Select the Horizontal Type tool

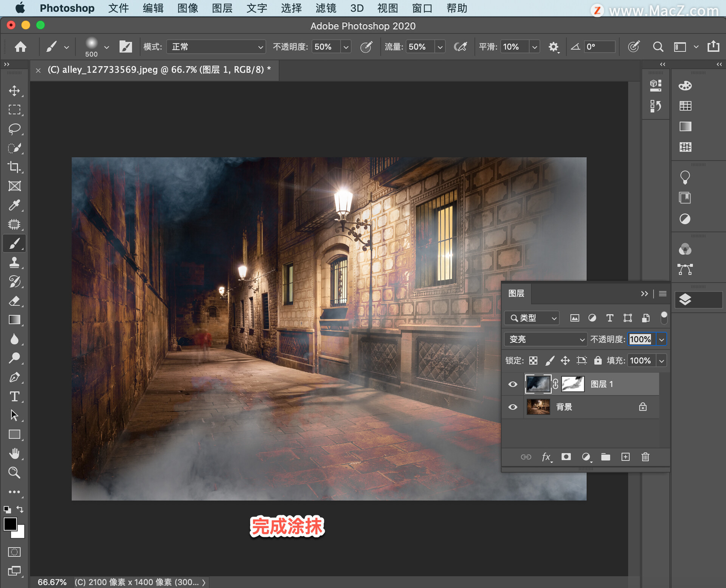14,396
